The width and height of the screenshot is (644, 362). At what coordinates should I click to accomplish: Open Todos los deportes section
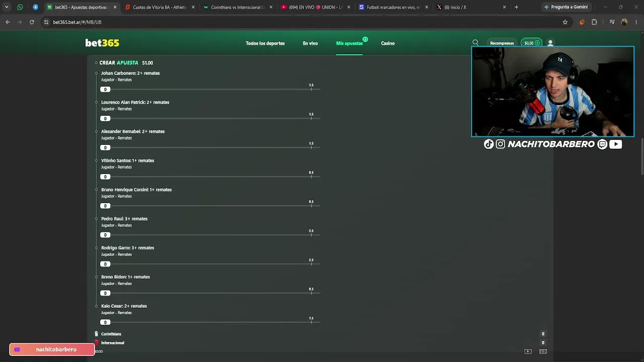click(265, 43)
